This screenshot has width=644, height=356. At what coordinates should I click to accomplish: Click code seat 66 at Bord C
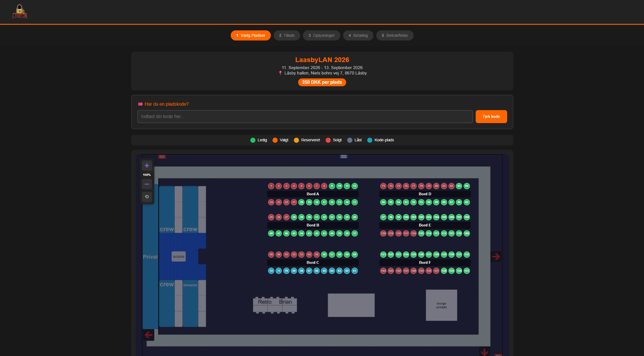point(317,271)
